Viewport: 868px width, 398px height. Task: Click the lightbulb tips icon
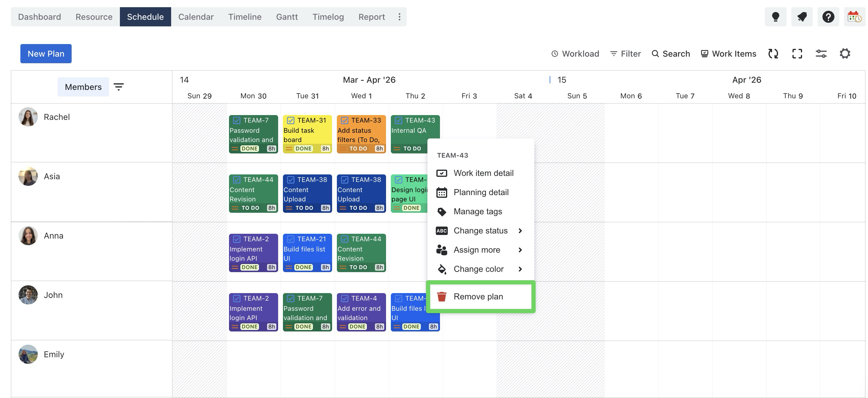pos(775,16)
